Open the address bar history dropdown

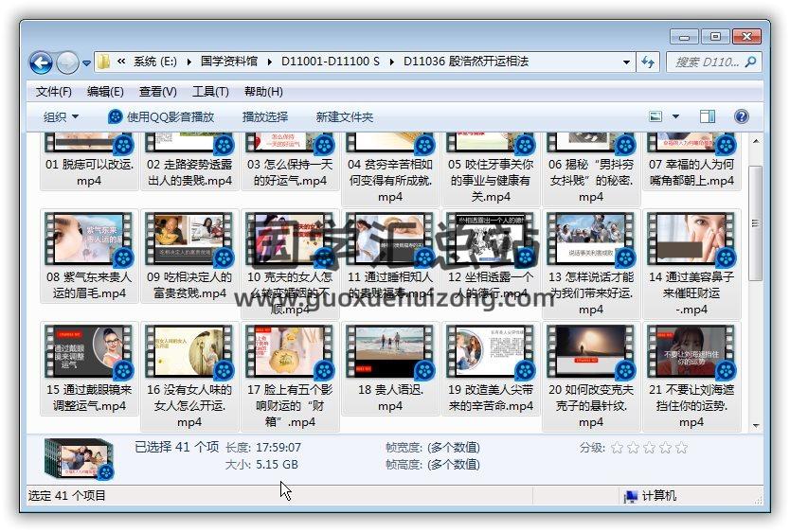pos(627,62)
